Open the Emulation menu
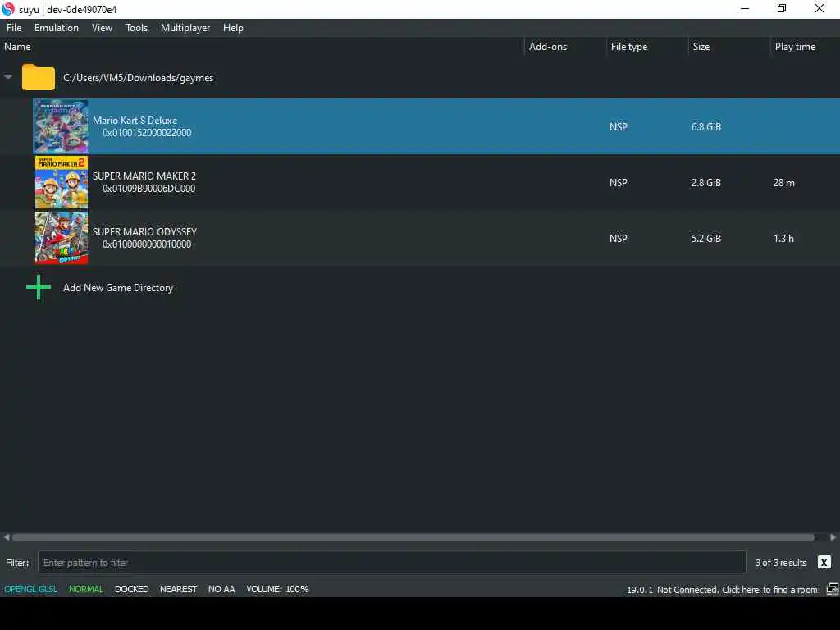Screen dimensions: 840x630 [57, 28]
